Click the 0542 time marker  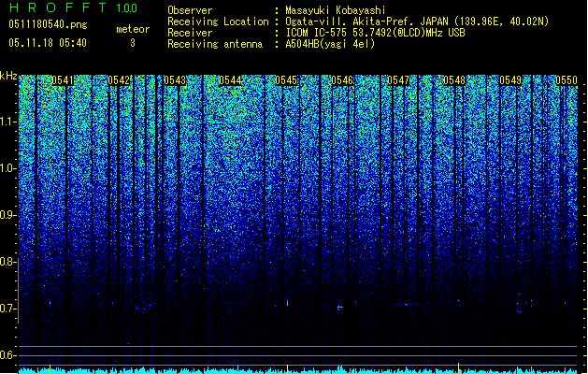119,80
